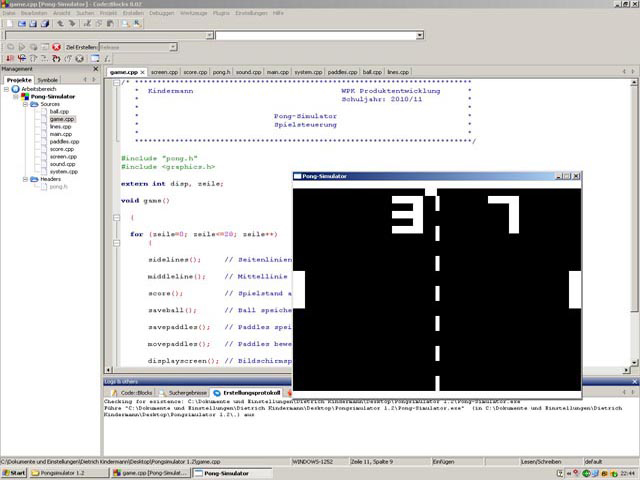Click the system tray clock 22:44

(x=627, y=473)
